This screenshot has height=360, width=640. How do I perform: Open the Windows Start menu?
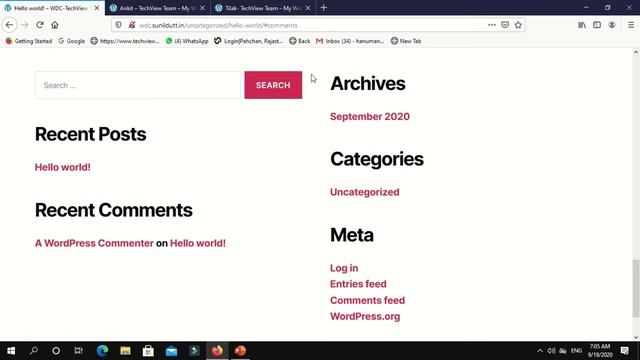tap(11, 351)
